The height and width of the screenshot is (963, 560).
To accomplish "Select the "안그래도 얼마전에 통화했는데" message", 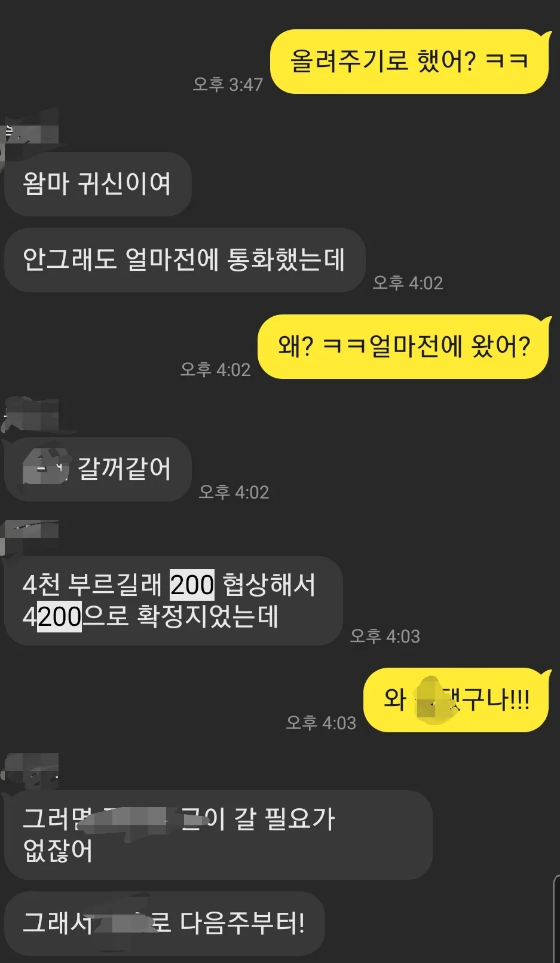I will pyautogui.click(x=184, y=260).
